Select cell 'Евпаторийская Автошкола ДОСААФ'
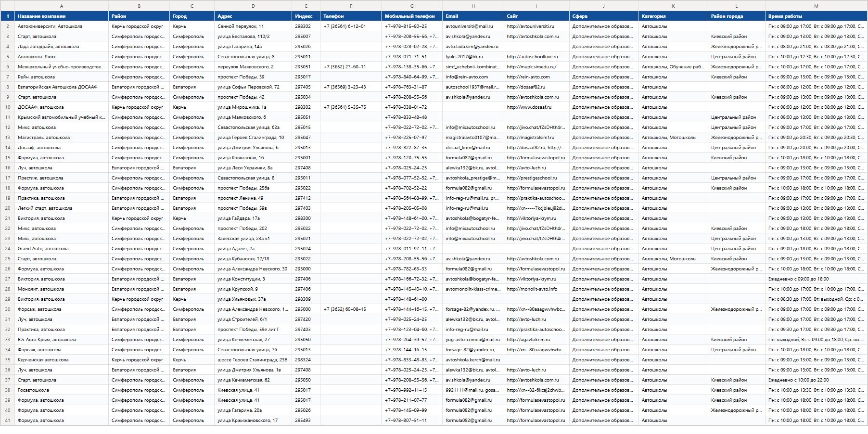The image size is (868, 434). point(62,87)
